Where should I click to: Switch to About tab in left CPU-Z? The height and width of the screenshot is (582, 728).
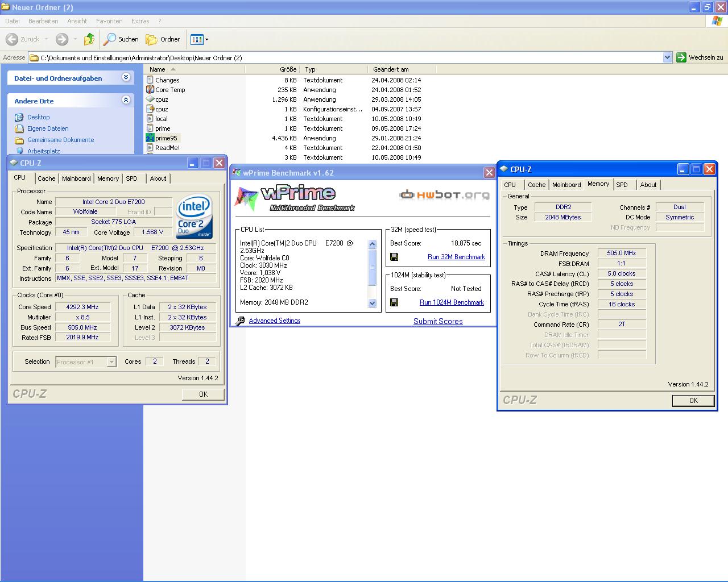coord(158,178)
